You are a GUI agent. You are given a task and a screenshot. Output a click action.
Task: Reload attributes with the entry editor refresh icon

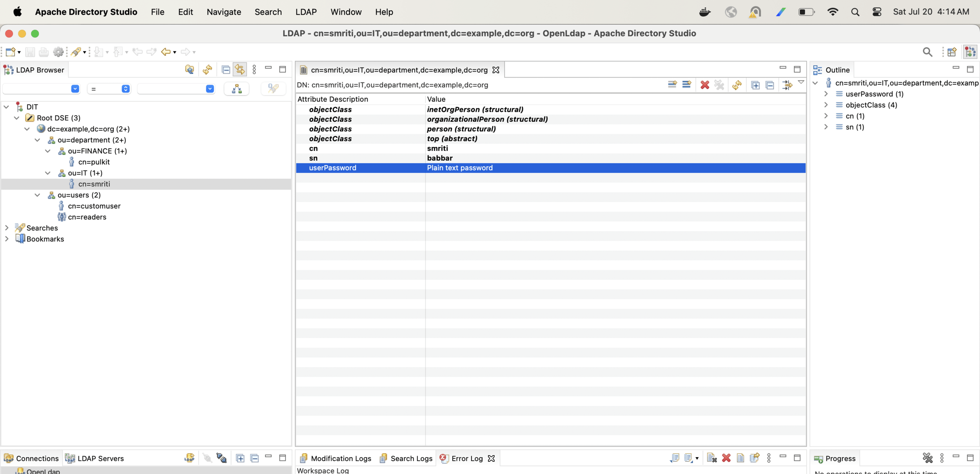tap(737, 85)
